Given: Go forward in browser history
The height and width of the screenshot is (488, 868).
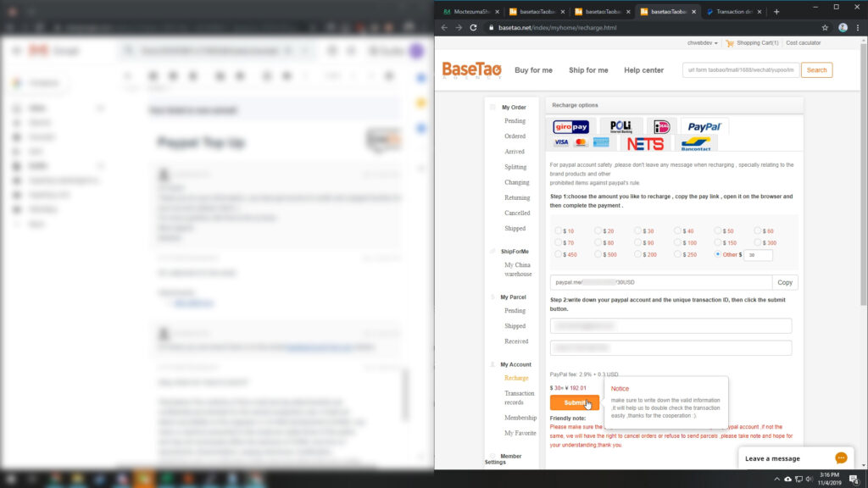Looking at the screenshot, I should pos(459,28).
